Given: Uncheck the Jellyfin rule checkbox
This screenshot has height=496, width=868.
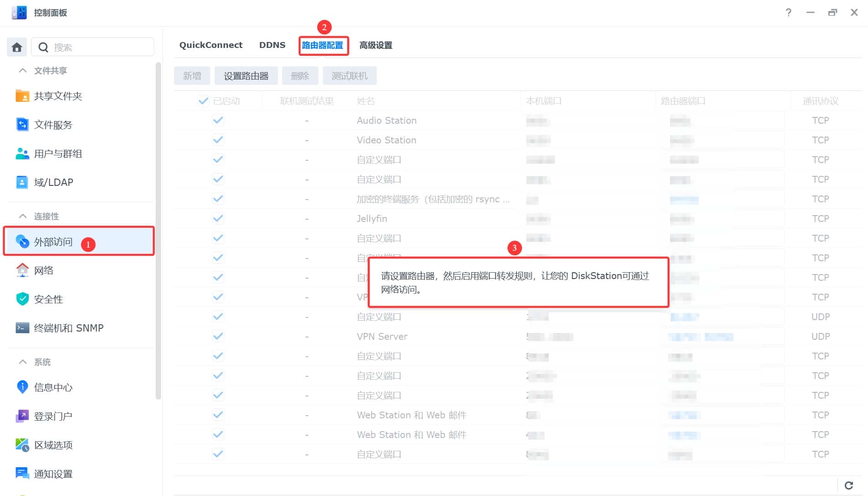Looking at the screenshot, I should point(218,219).
